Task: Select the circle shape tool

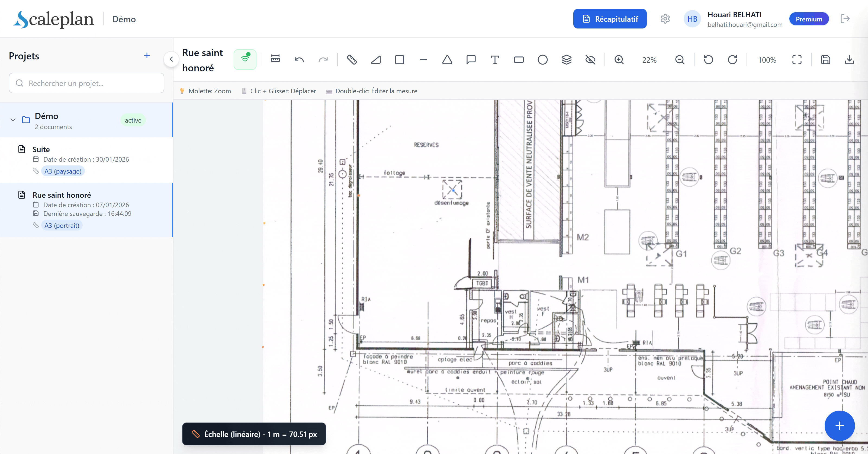Action: point(542,60)
